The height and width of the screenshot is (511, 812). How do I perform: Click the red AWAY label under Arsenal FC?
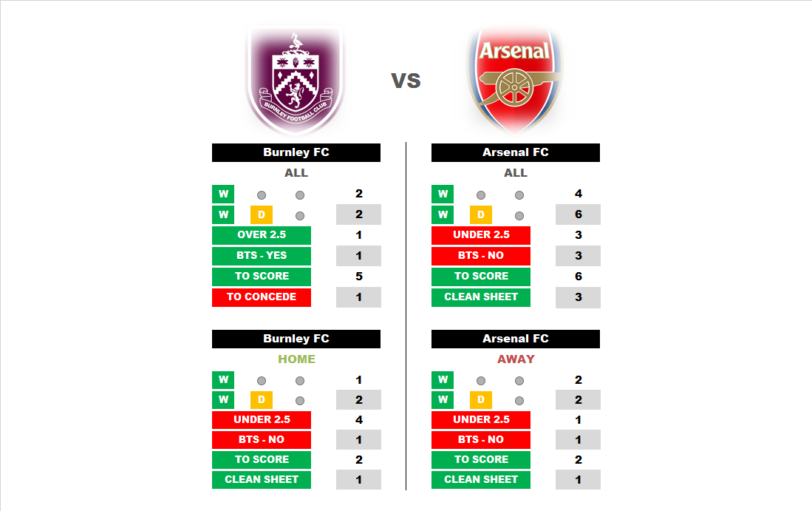[516, 359]
